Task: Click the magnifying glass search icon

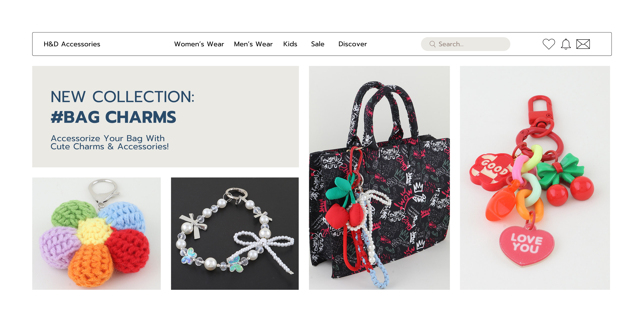Action: (x=432, y=44)
